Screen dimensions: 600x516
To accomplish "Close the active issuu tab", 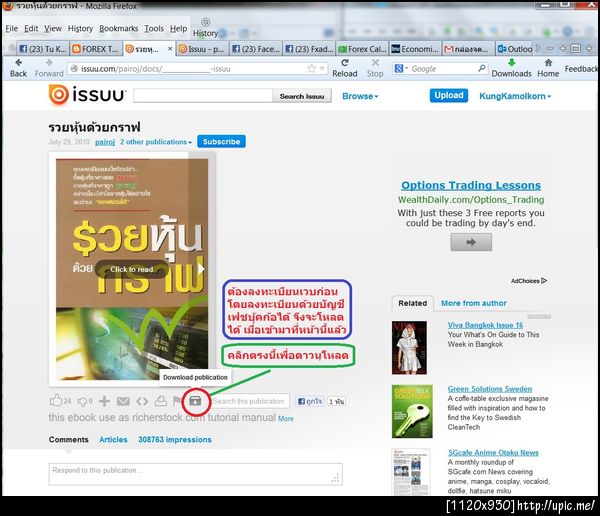I will click(x=170, y=49).
